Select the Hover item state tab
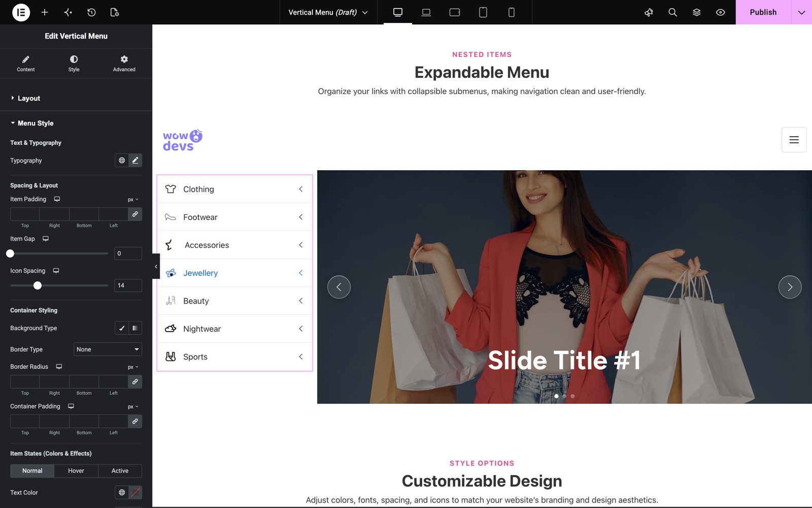 [x=76, y=471]
